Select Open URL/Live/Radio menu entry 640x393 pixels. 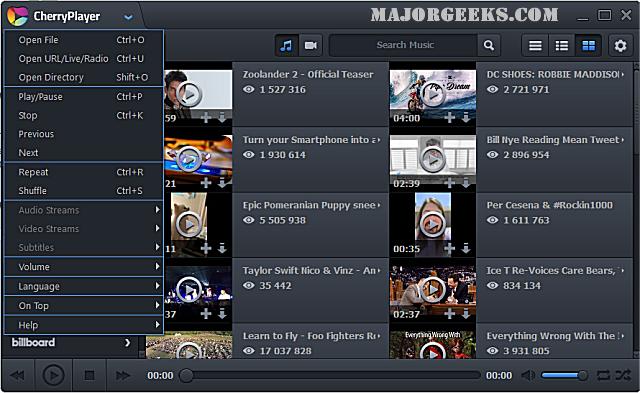[84, 59]
